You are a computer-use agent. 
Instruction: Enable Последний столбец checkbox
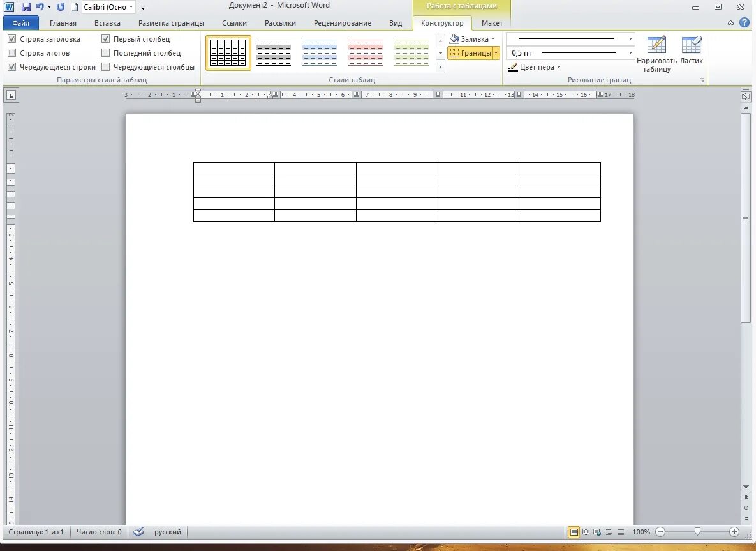(x=106, y=52)
